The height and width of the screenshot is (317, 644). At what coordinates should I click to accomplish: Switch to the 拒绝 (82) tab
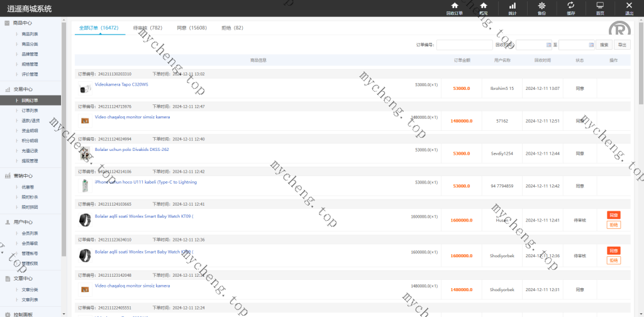(x=232, y=28)
